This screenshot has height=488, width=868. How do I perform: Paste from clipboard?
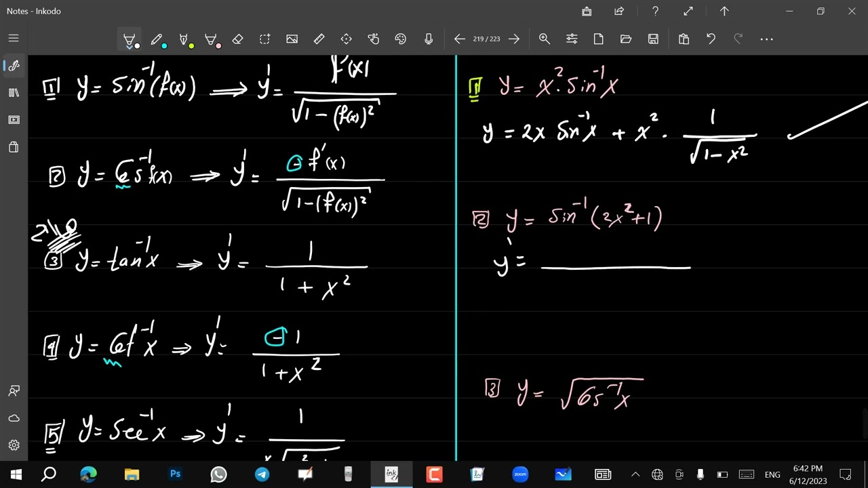tap(684, 39)
